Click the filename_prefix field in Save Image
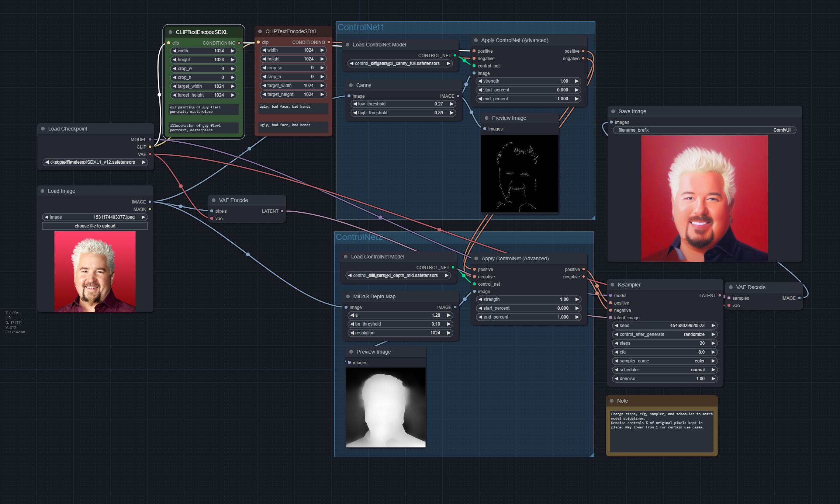The height and width of the screenshot is (504, 840). (x=704, y=130)
